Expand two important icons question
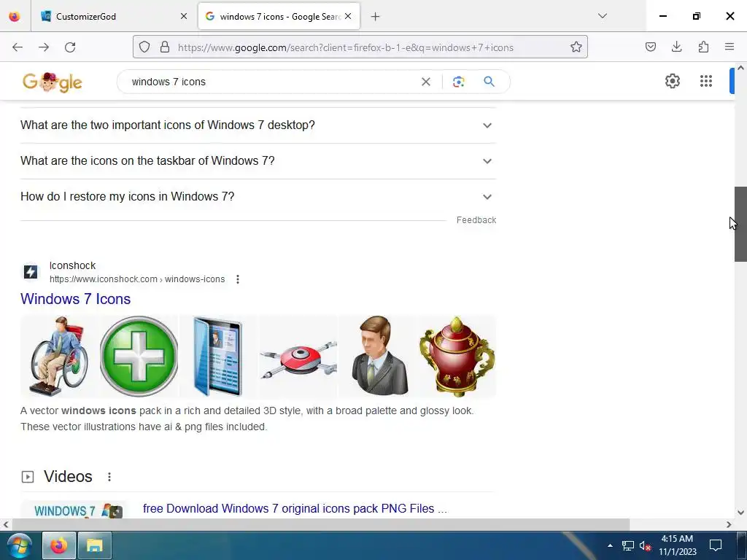 click(x=258, y=125)
